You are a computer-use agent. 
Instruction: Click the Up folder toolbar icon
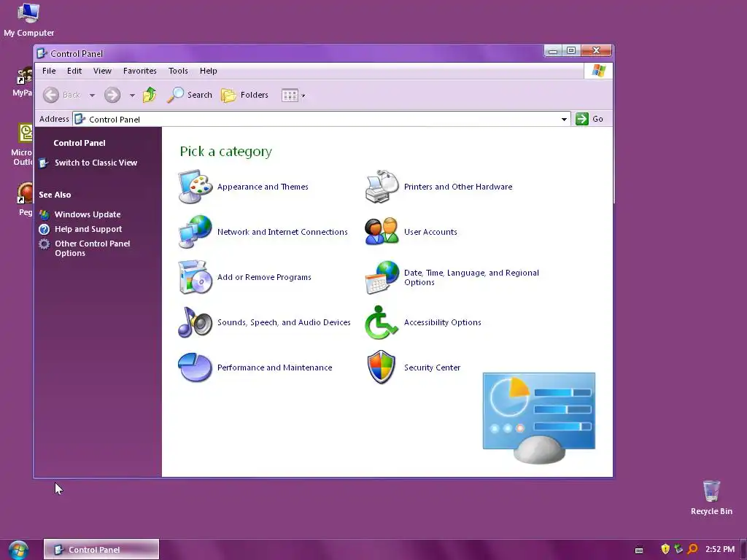click(150, 95)
